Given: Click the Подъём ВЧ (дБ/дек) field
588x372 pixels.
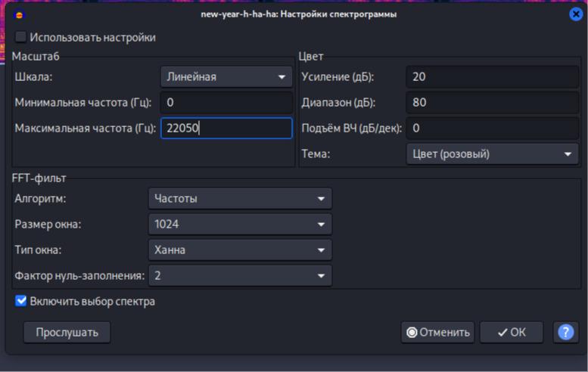Looking at the screenshot, I should pyautogui.click(x=492, y=128).
